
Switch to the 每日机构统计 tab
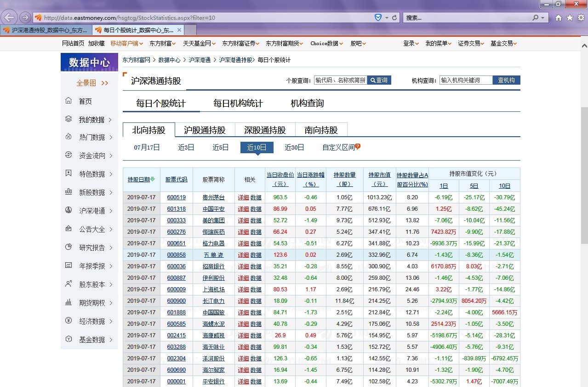point(237,103)
